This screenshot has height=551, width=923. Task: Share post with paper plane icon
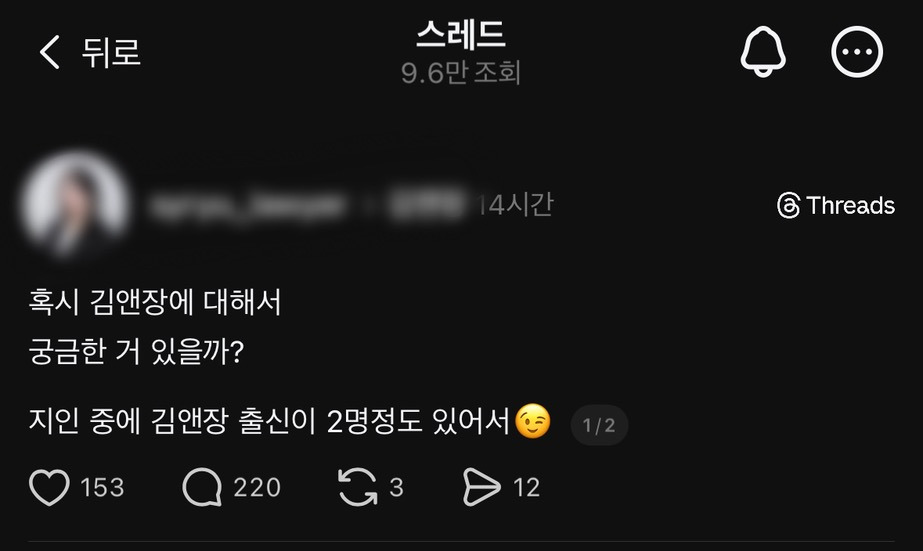(482, 487)
